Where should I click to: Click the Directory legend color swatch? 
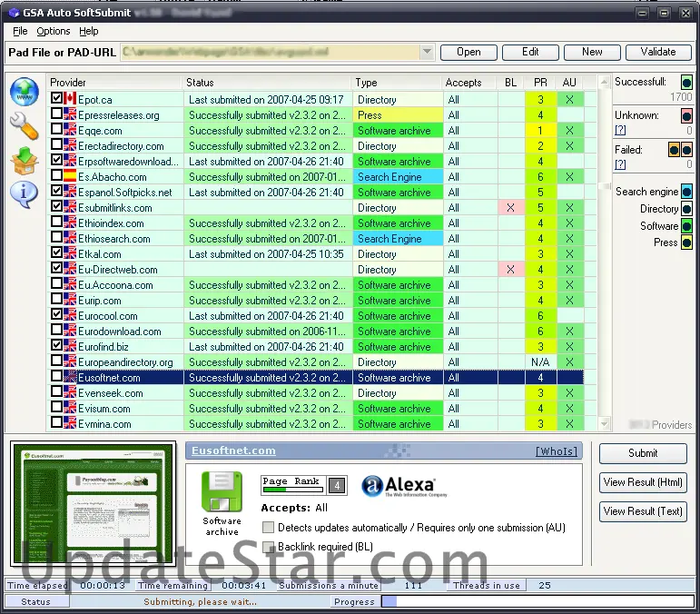coord(686,209)
